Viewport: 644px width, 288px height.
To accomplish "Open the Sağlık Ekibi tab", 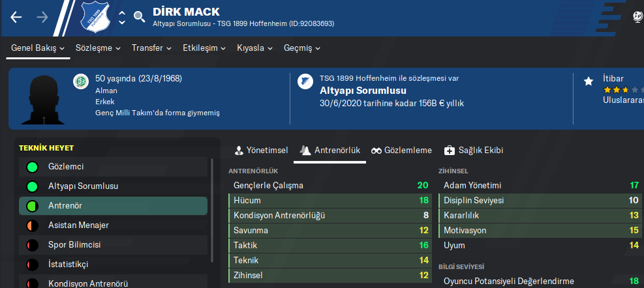I will coord(473,151).
